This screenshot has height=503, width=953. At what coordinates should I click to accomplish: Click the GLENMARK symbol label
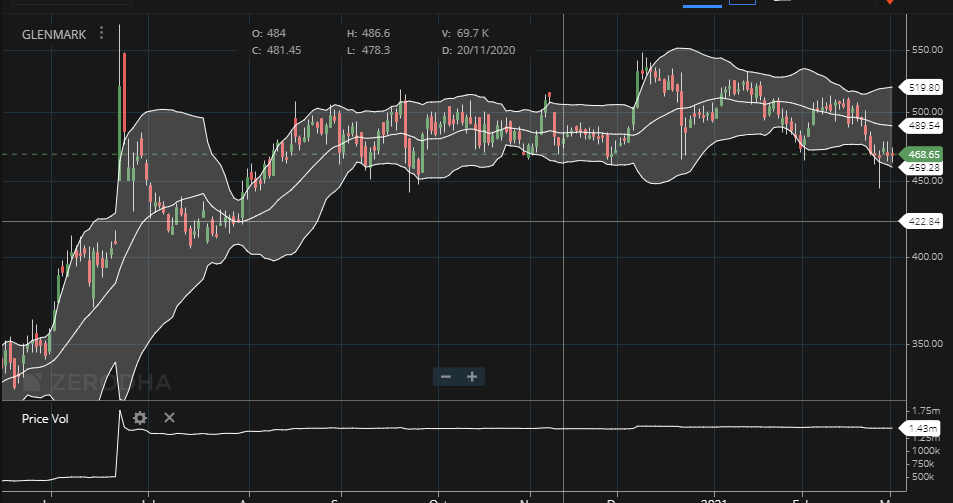(x=54, y=35)
